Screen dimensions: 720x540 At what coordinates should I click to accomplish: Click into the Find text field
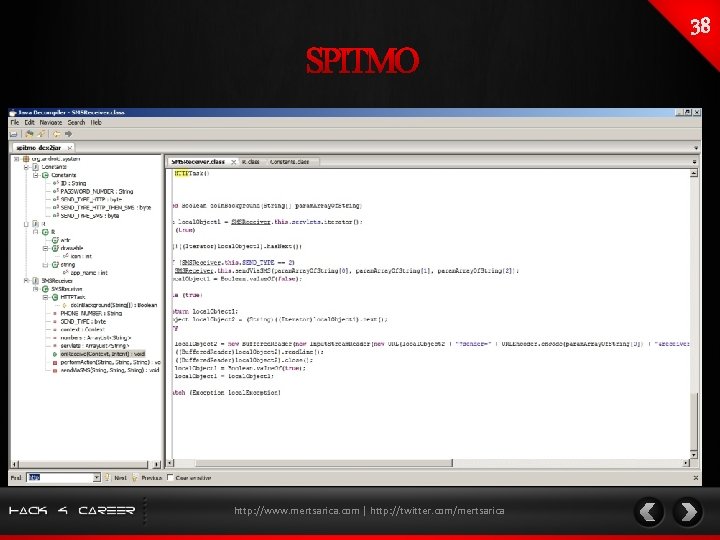(x=60, y=478)
